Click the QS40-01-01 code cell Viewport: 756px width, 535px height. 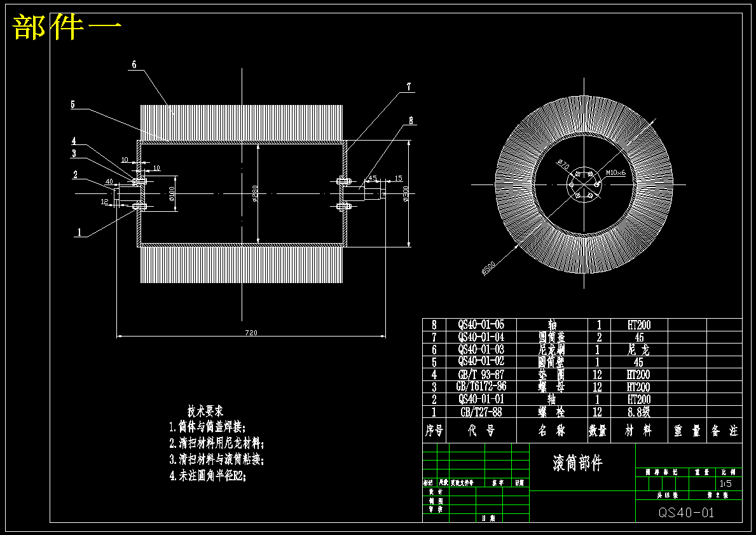(x=481, y=399)
